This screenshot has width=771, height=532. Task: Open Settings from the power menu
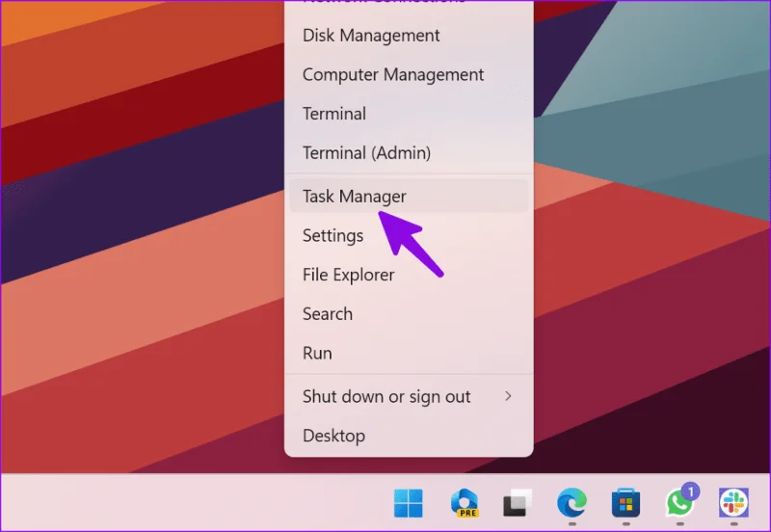tap(409, 235)
